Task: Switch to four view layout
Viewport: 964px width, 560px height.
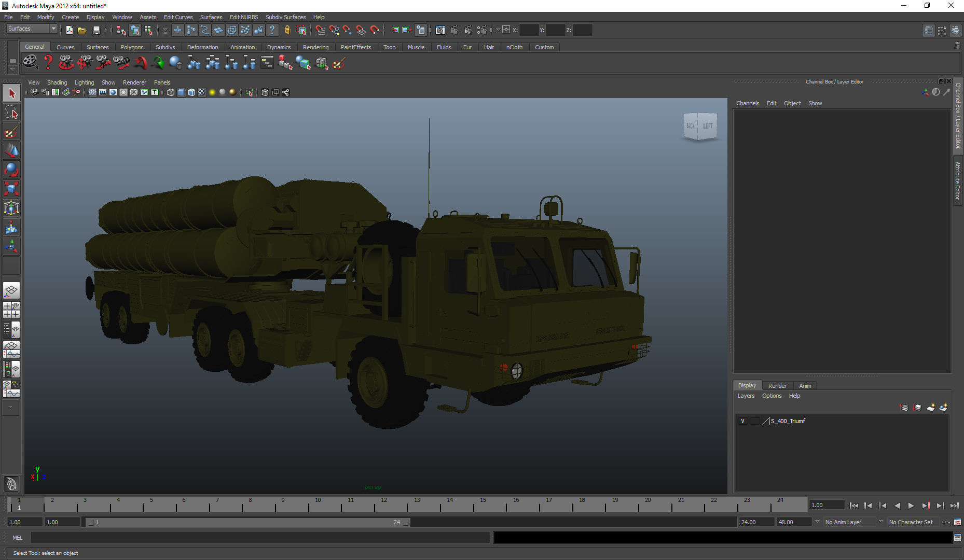Action: point(11,310)
